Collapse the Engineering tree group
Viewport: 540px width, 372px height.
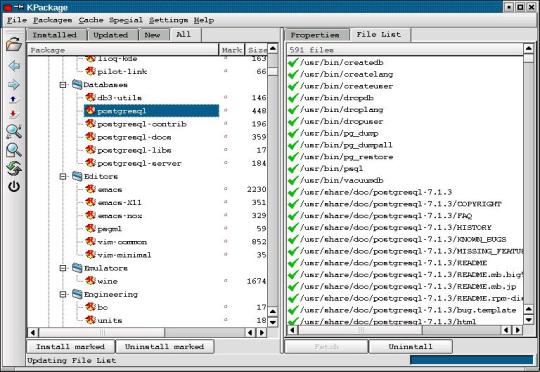pos(63,294)
